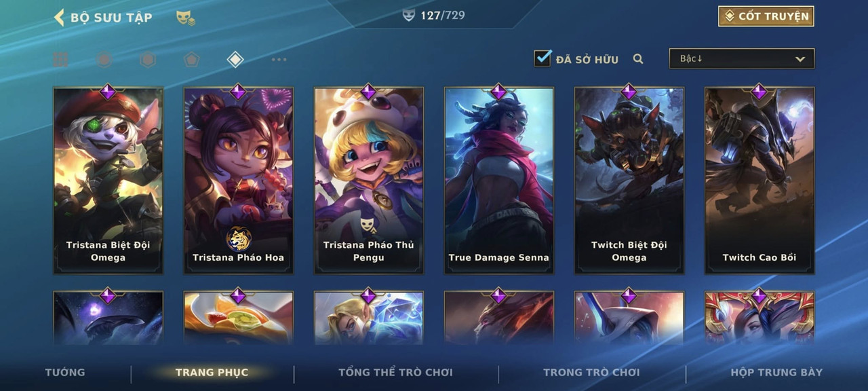Image resolution: width=868 pixels, height=391 pixels.
Task: Open more filters with the three dots
Action: [279, 60]
